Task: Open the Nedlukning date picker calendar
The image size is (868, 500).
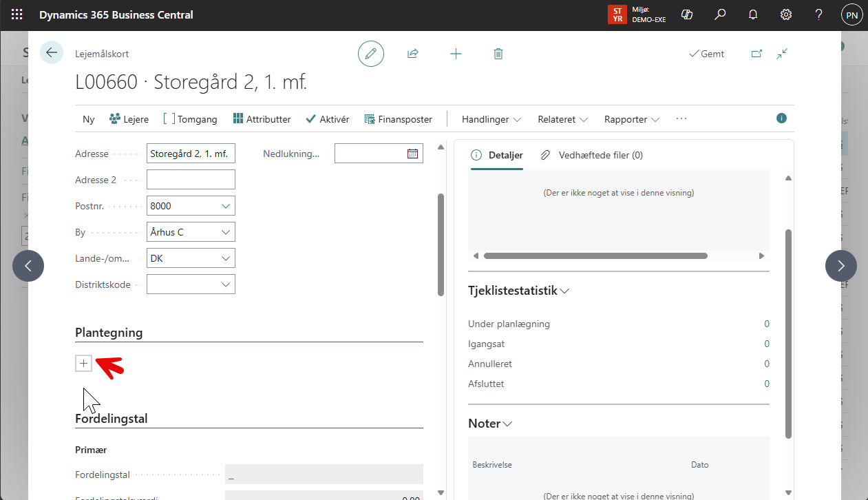Action: pyautogui.click(x=412, y=154)
